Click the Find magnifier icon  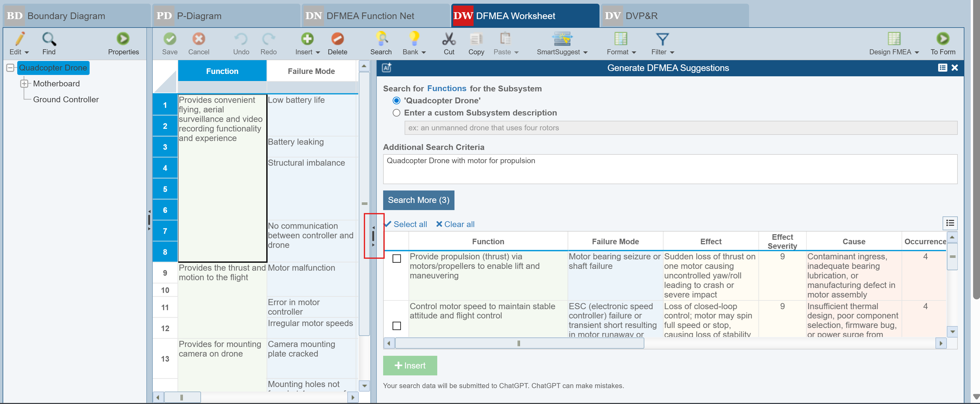[x=49, y=39]
